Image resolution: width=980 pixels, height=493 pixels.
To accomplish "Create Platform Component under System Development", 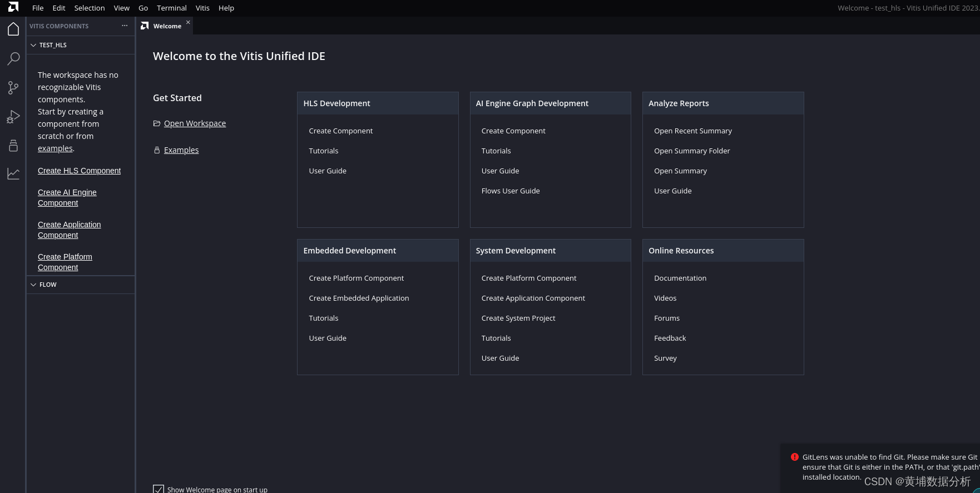I will click(x=529, y=278).
